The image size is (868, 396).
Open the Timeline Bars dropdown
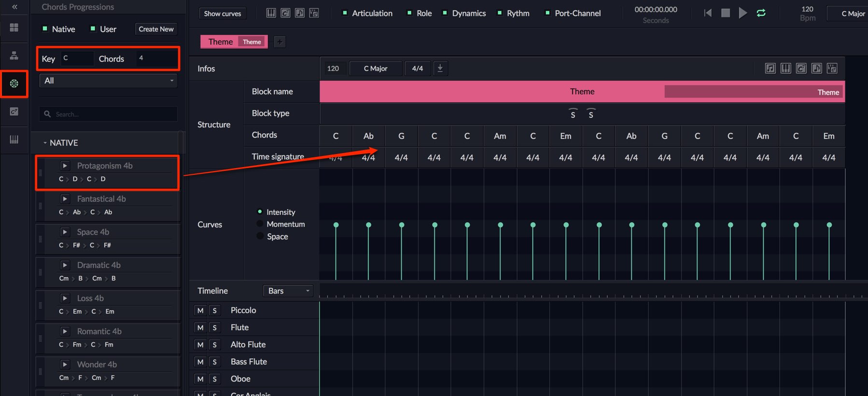click(x=288, y=291)
